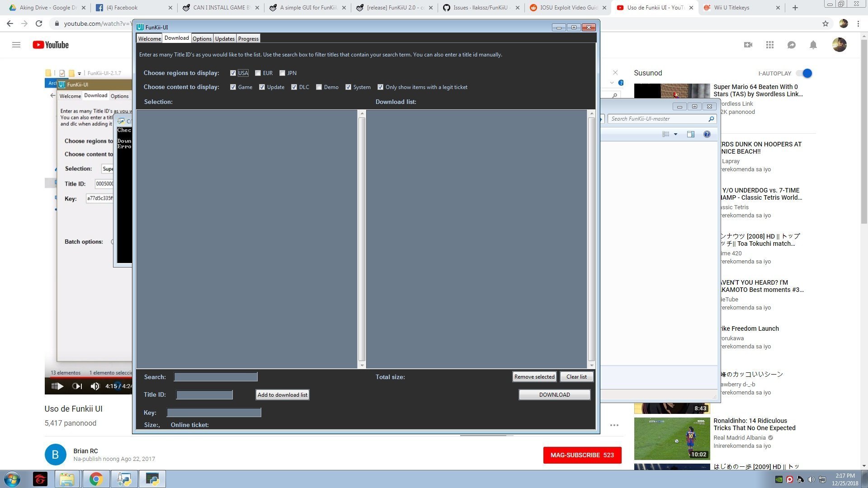Open the Windows Start menu
This screenshot has width=868, height=488.
[x=12, y=479]
